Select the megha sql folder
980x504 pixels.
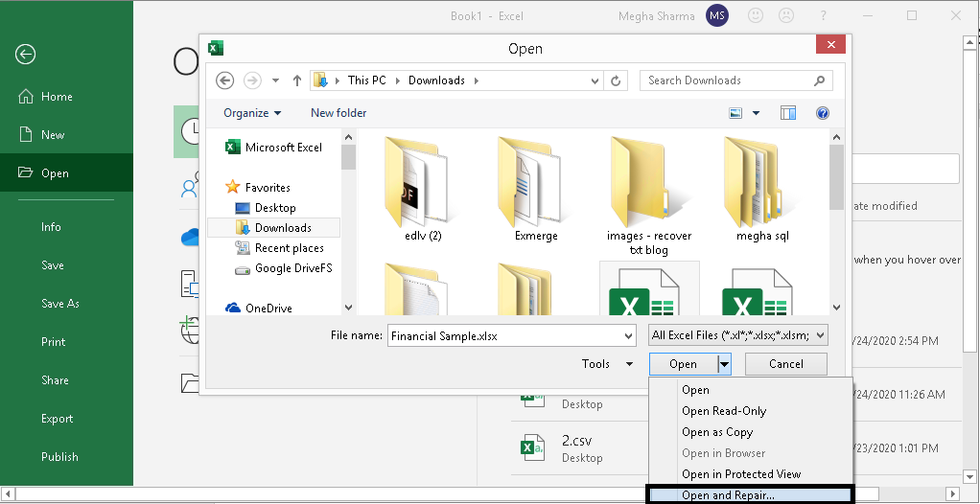pos(762,188)
